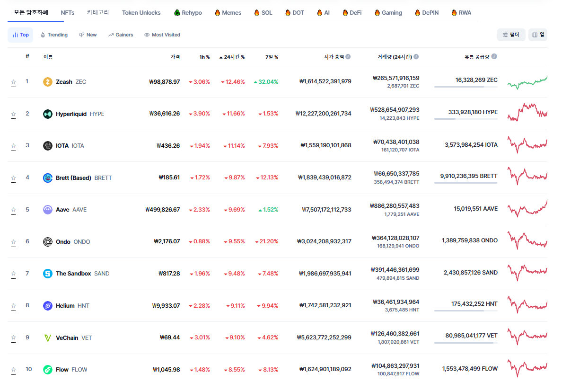This screenshot has width=588, height=382.
Task: Click the Aave coin logo icon
Action: 48,210
